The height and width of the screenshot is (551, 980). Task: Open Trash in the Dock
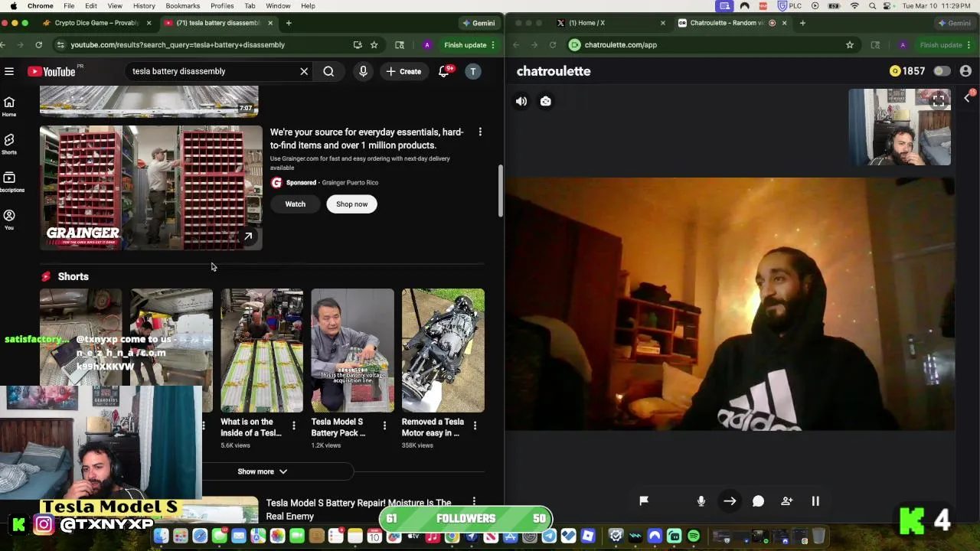point(818,536)
